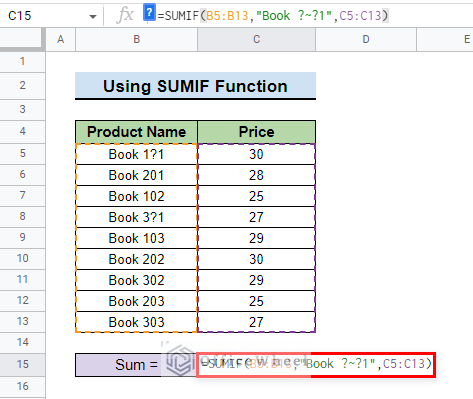Click the 'Price' header cell
Image resolution: width=473 pixels, height=399 pixels.
[x=256, y=132]
